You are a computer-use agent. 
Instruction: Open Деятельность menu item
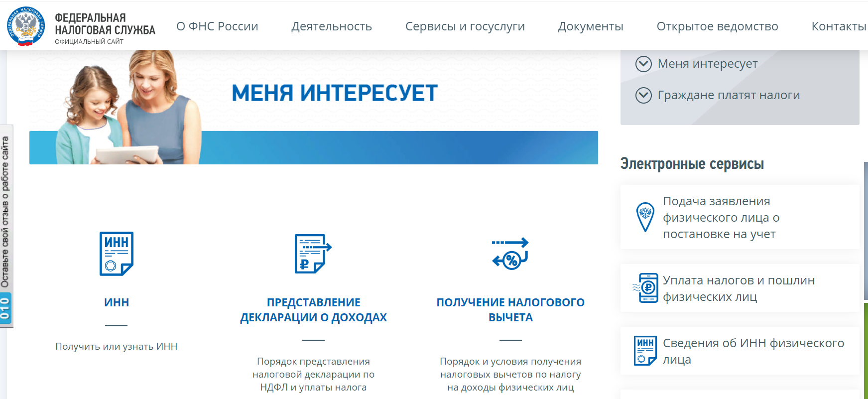tap(332, 26)
